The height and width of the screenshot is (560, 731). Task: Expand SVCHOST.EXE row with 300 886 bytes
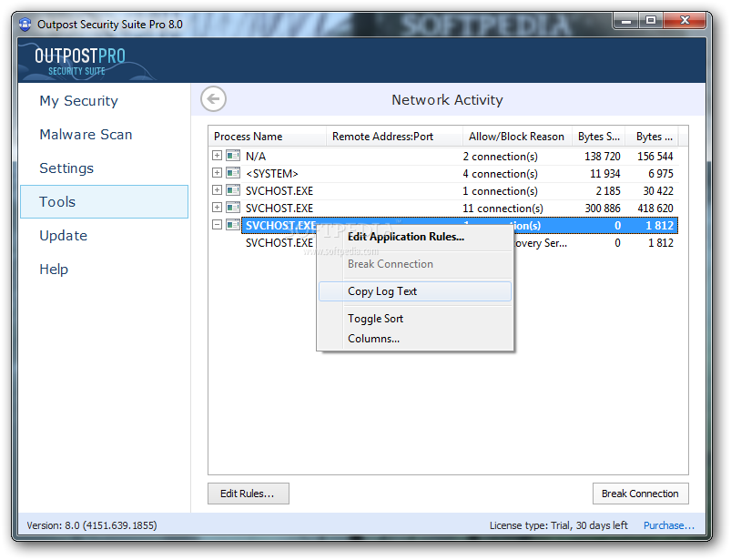pos(217,207)
